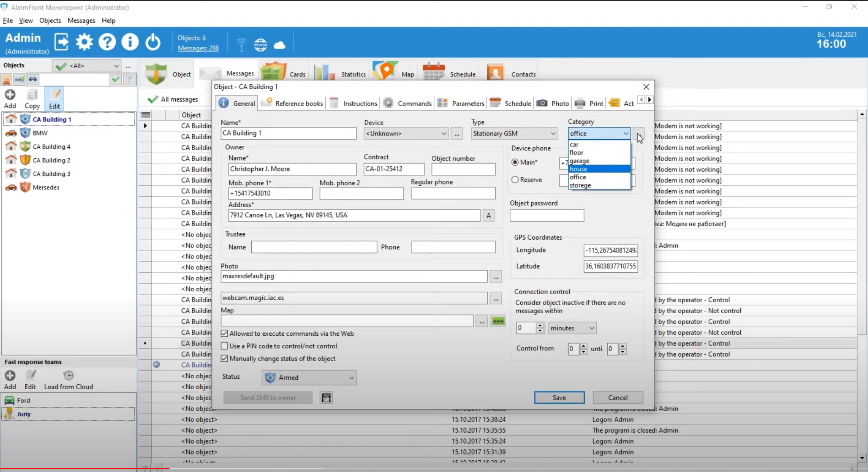Click the Save button
This screenshot has width=868, height=472.
(x=559, y=398)
